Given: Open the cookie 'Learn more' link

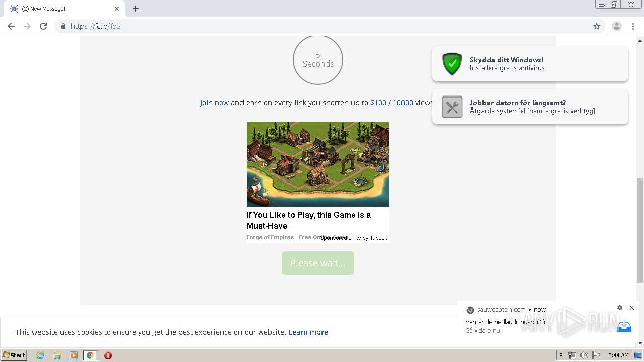Looking at the screenshot, I should (308, 332).
